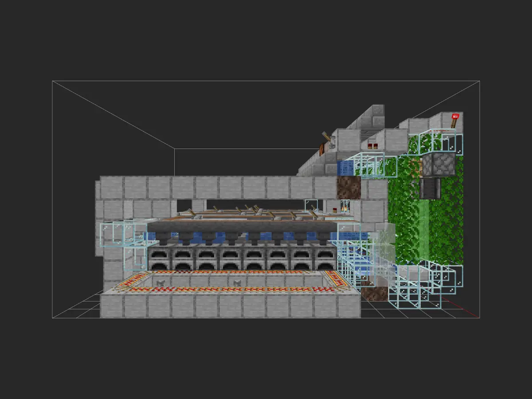Image resolution: width=532 pixels, height=399 pixels.
Task: Click the dirt block under the water block
Action: coord(348,188)
